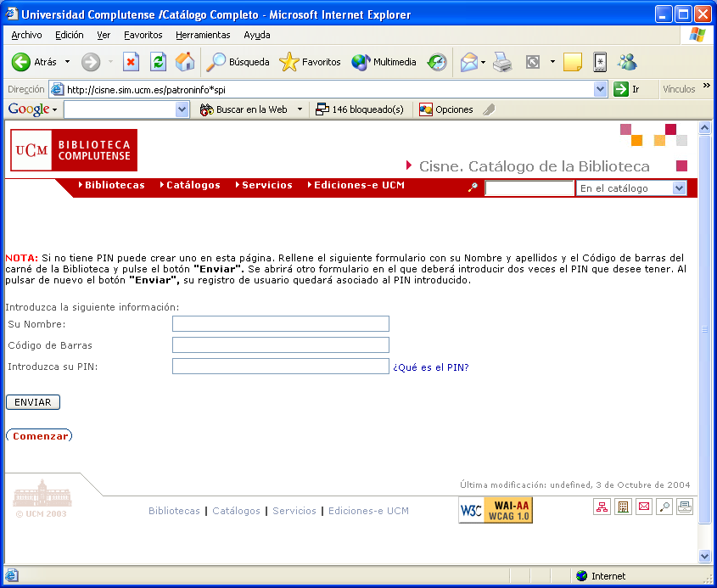Open the Herramientas menu

[203, 35]
